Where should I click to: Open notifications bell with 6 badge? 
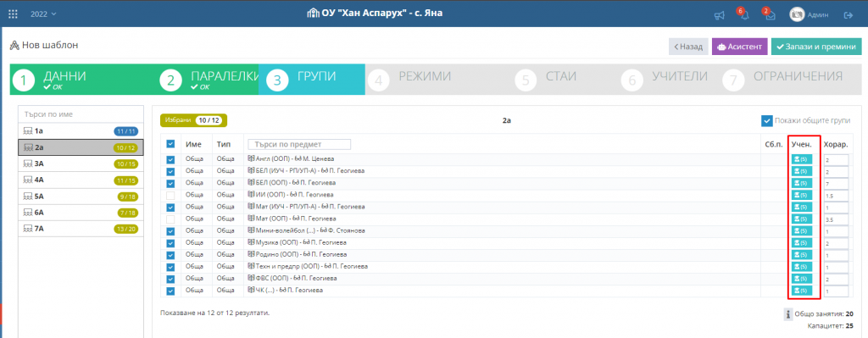point(744,15)
